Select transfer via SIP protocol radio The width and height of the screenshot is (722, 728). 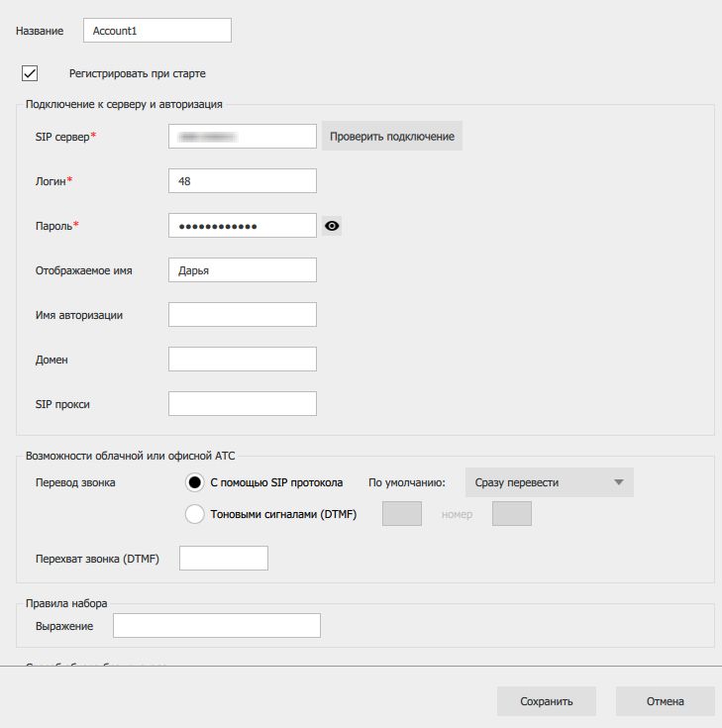tap(195, 482)
